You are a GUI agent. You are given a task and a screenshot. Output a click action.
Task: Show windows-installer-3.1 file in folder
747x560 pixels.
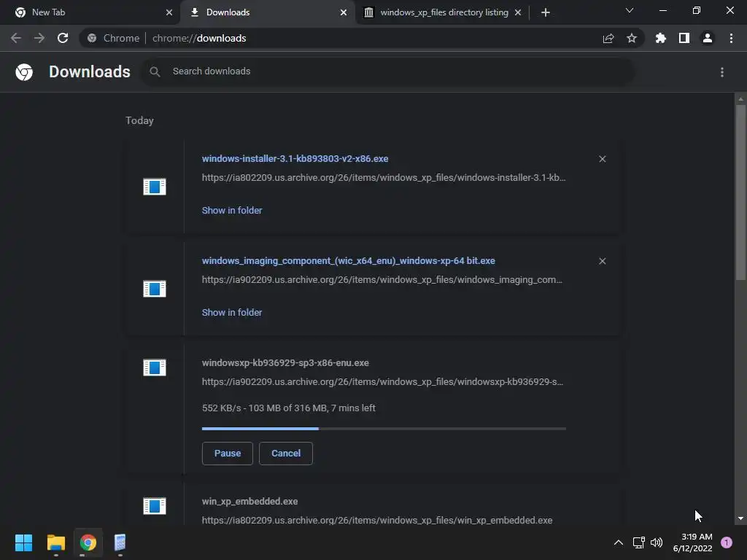pos(232,211)
